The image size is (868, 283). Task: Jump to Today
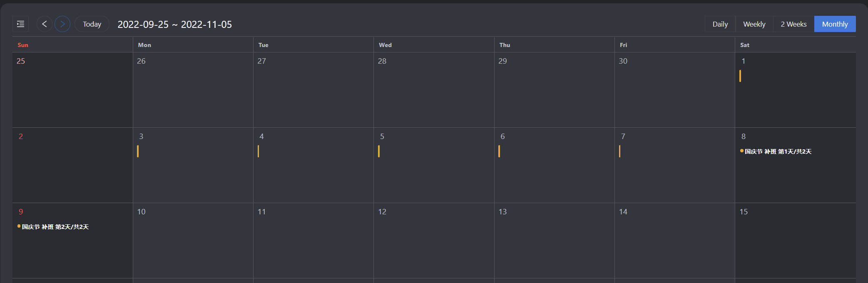click(x=92, y=24)
